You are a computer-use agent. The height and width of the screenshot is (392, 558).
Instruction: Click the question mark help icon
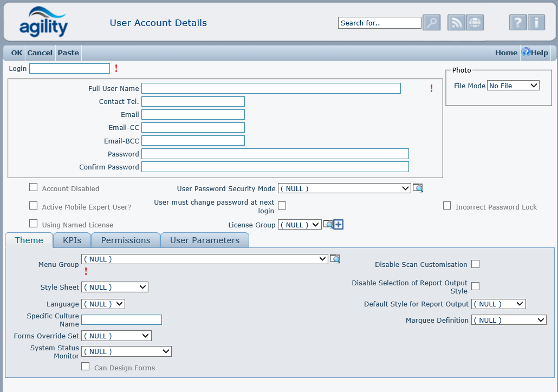(x=518, y=23)
